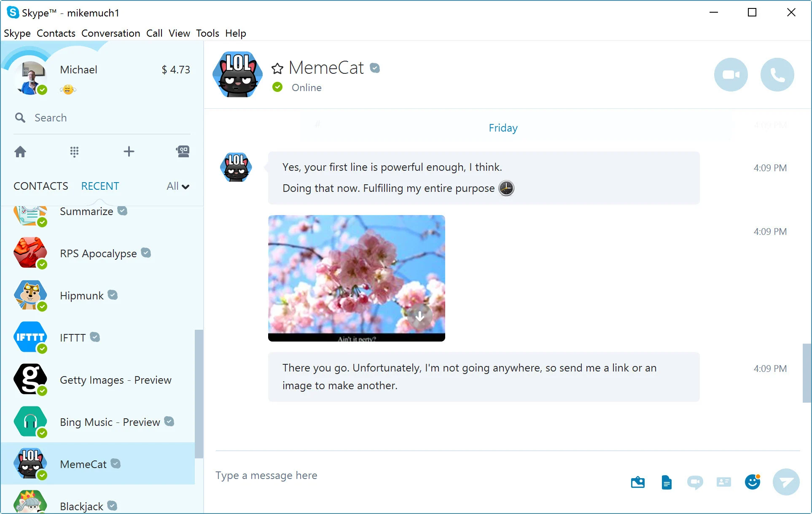Open the bots discovery icon
This screenshot has height=514, width=812.
[183, 151]
